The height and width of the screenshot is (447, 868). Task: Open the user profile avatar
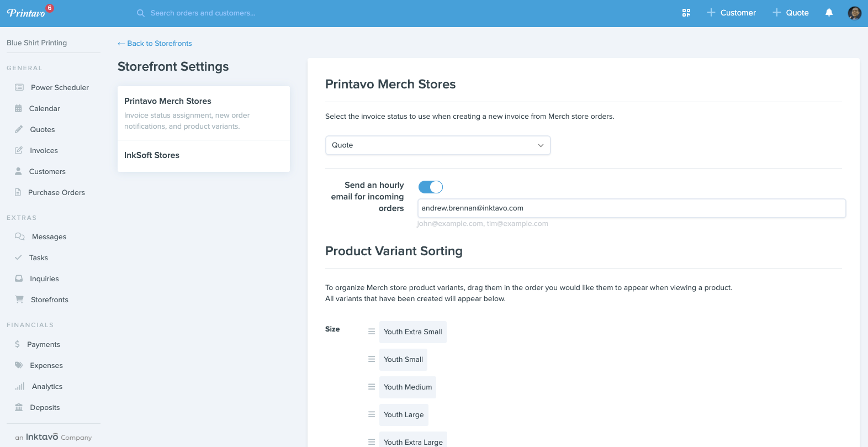[854, 13]
